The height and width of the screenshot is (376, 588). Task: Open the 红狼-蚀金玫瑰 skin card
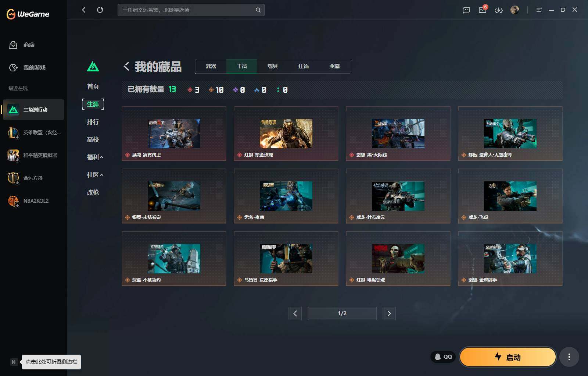tap(286, 134)
